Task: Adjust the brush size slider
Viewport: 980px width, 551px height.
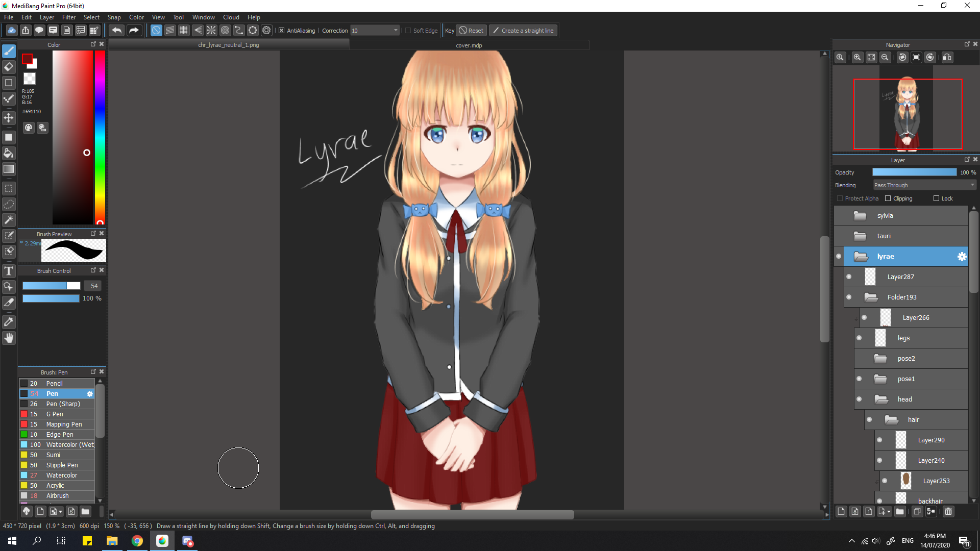Action: pos(51,286)
